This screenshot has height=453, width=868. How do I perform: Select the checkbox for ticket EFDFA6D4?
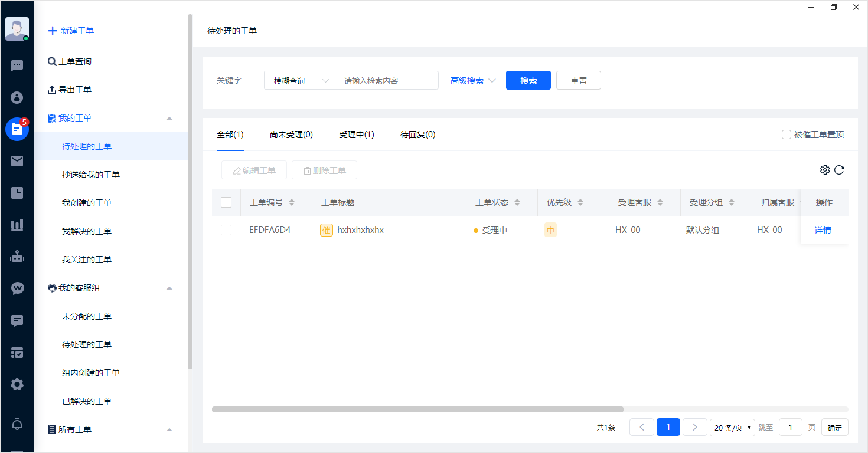tap(226, 230)
